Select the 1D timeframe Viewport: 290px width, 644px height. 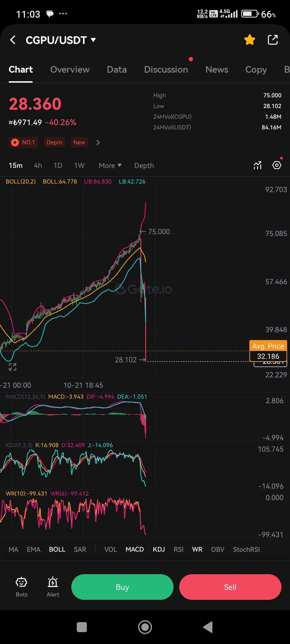pyautogui.click(x=58, y=166)
